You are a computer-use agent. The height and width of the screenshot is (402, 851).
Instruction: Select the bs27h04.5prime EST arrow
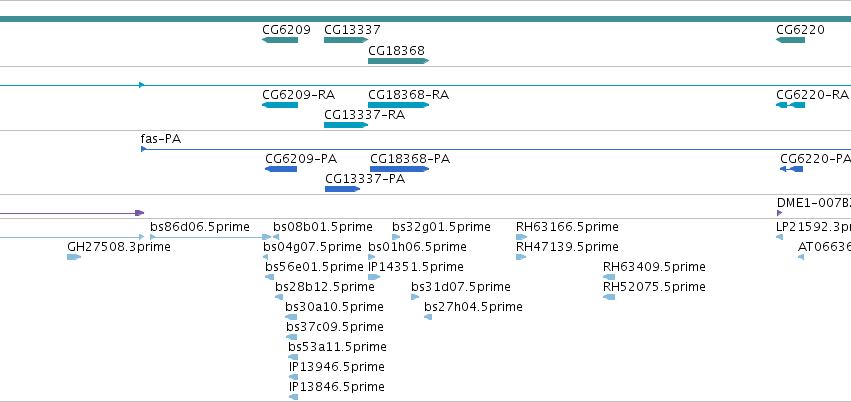click(x=428, y=317)
